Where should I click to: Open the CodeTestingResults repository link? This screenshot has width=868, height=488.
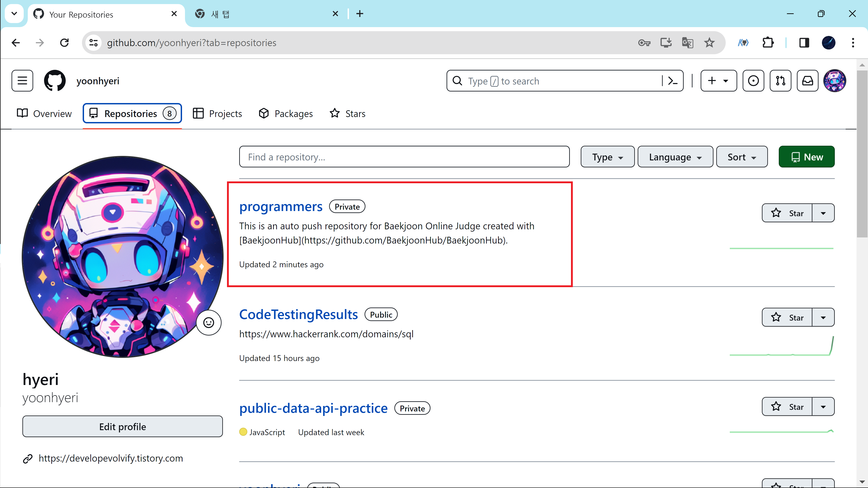298,314
